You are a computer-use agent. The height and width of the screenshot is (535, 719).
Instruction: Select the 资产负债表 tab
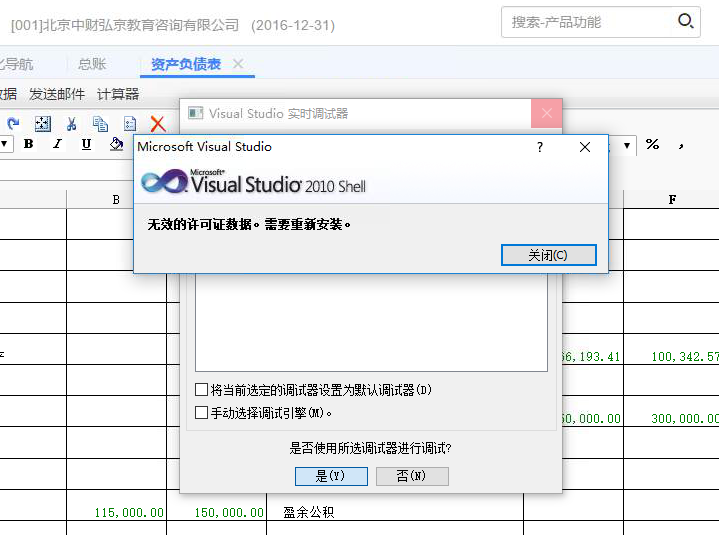(186, 64)
